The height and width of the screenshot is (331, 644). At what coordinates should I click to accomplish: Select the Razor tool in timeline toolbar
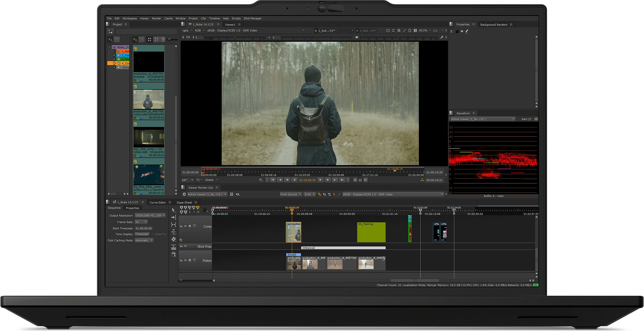(x=174, y=239)
